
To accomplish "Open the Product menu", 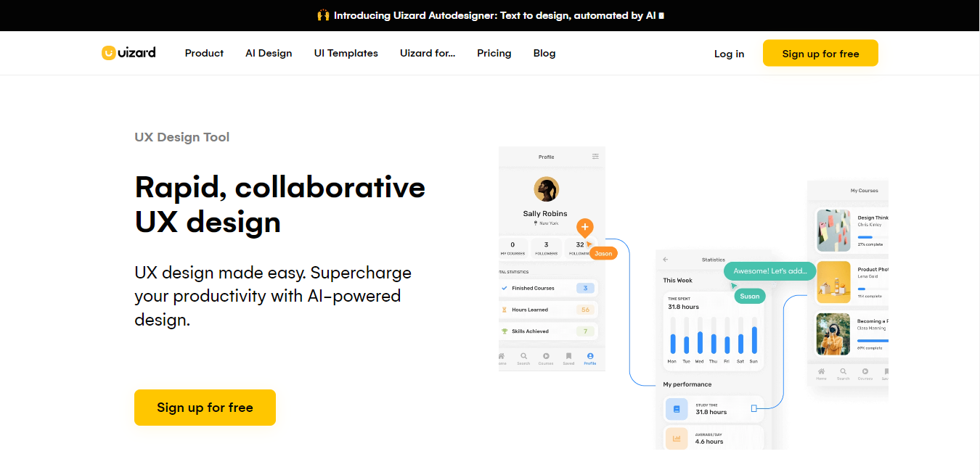I will coord(204,53).
